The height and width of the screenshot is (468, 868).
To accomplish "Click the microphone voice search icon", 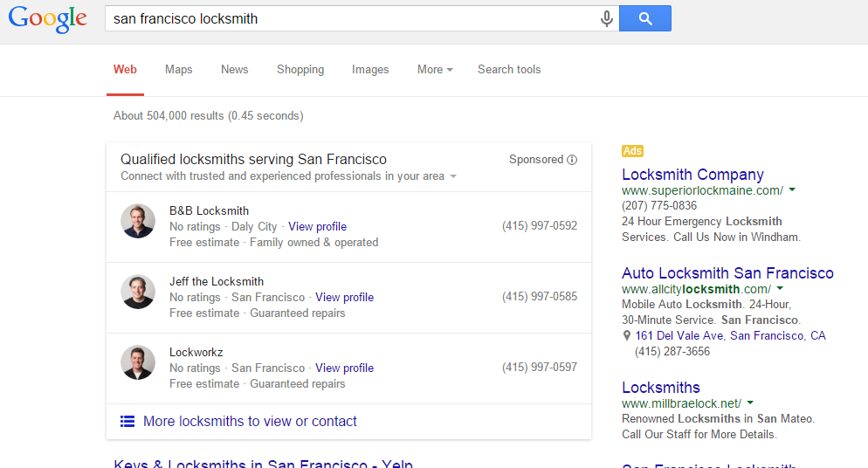I will 607,18.
